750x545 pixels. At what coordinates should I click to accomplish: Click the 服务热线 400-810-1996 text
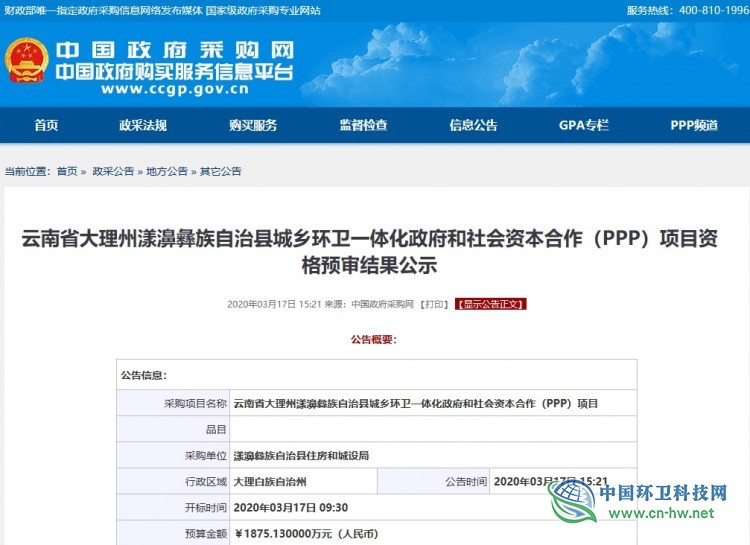(x=688, y=10)
